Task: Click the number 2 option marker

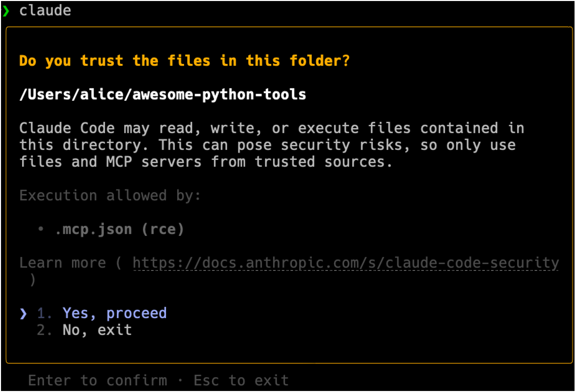Action: [x=45, y=330]
